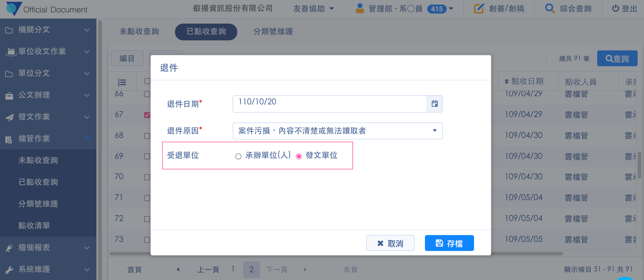Viewport: 644px width, 280px height.
Task: Open the calendar date picker icon
Action: pyautogui.click(x=434, y=103)
